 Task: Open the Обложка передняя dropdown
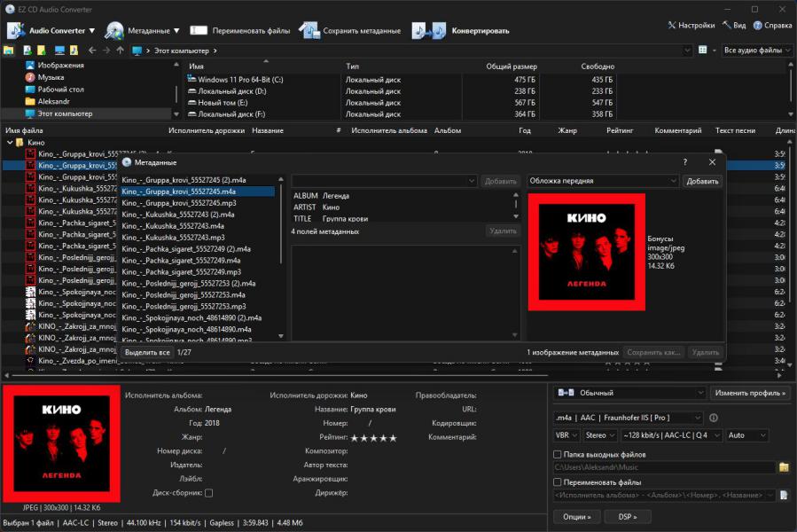[603, 181]
